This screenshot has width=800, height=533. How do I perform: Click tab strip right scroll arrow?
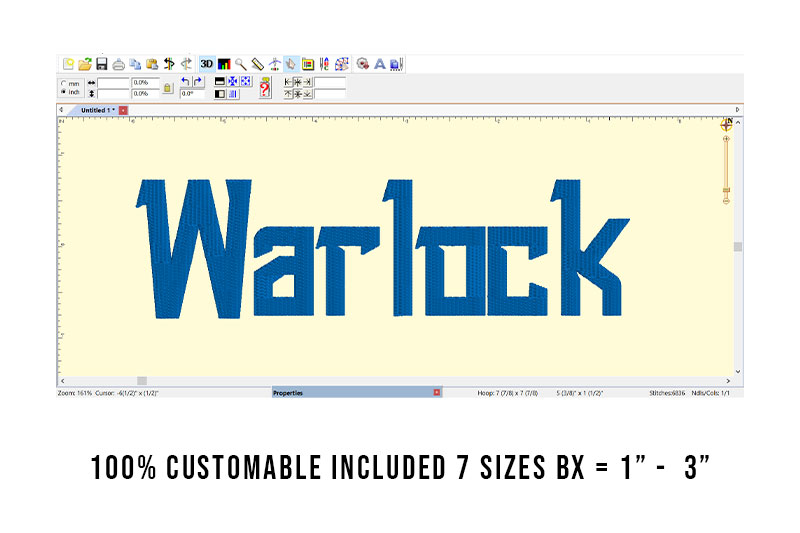737,110
